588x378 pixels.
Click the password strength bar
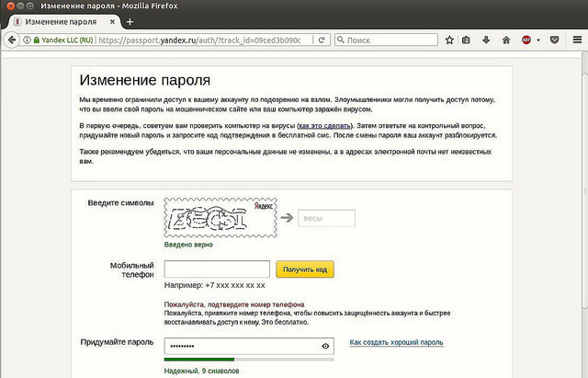pyautogui.click(x=249, y=360)
